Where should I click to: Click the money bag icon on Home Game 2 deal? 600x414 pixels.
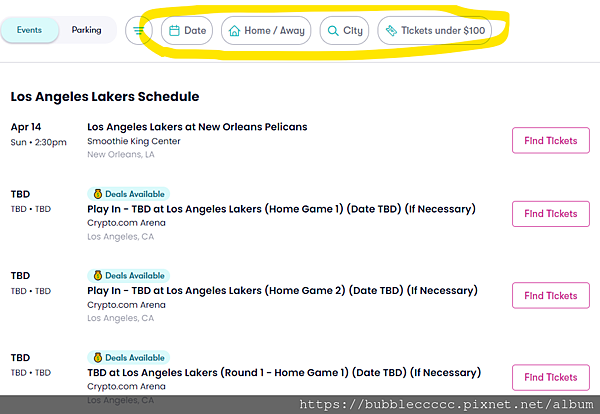pyautogui.click(x=98, y=275)
